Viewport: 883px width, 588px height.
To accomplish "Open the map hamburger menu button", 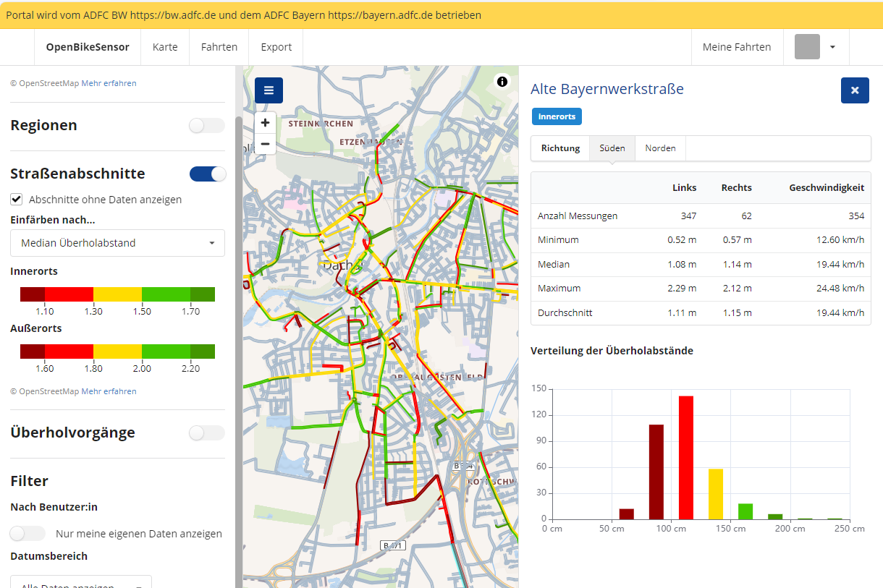I will click(x=269, y=90).
